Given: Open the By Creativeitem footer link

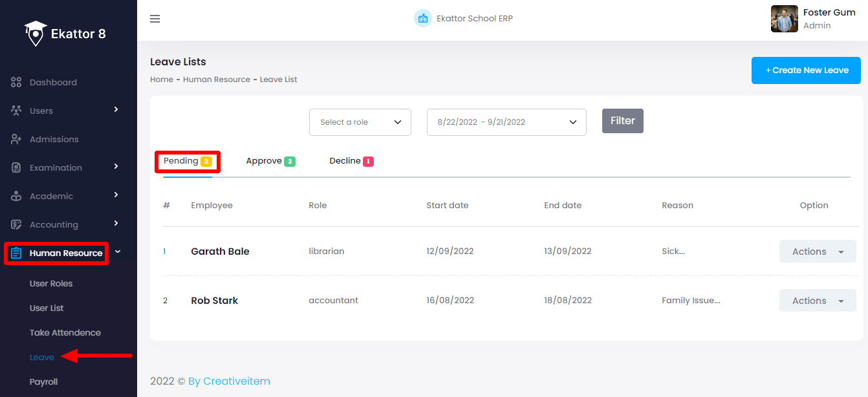Looking at the screenshot, I should coord(229,381).
